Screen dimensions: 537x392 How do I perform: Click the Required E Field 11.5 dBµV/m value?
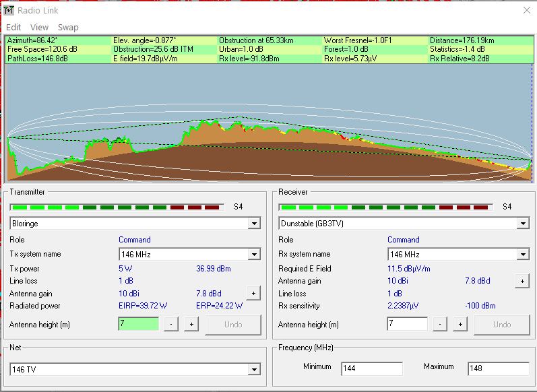tap(409, 269)
